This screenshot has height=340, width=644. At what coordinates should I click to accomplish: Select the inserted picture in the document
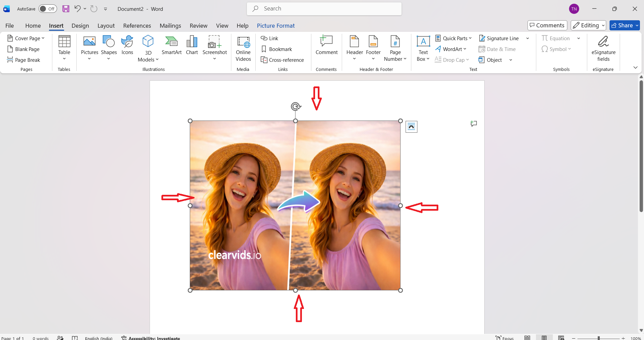[295, 205]
